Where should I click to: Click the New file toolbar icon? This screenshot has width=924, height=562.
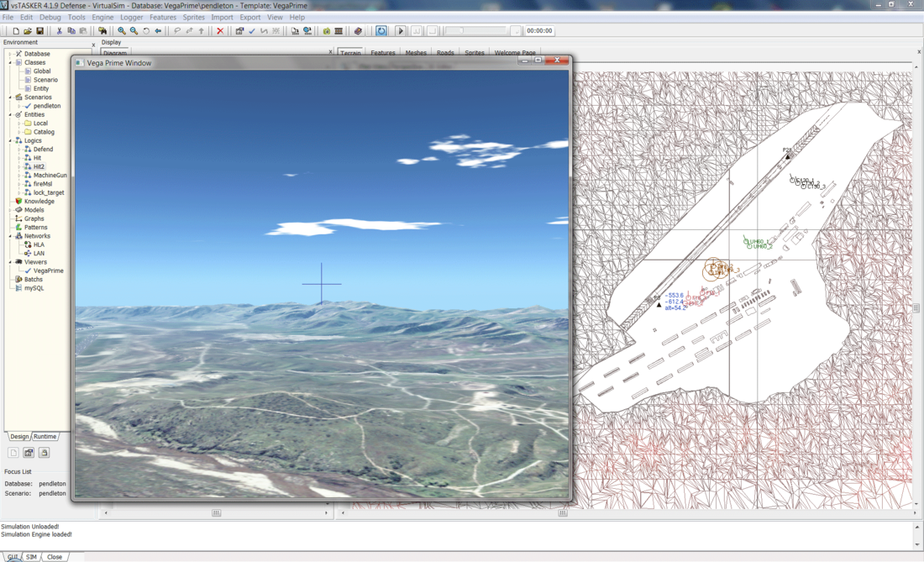click(15, 31)
